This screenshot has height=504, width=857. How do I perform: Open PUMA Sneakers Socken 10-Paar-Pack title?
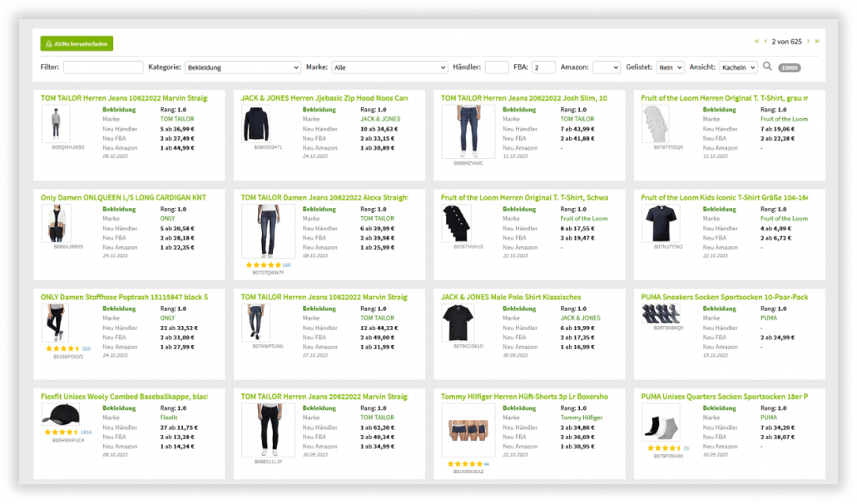[x=724, y=297]
